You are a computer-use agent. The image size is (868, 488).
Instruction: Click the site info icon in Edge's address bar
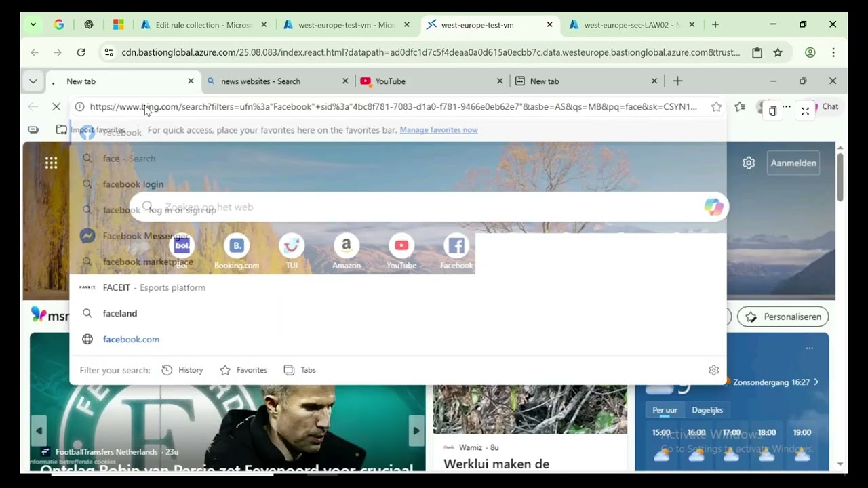79,106
